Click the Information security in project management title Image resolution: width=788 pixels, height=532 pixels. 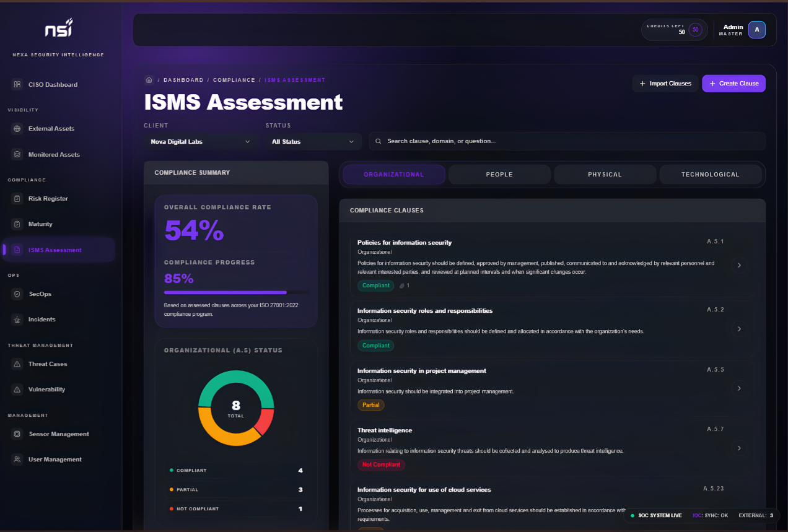click(422, 371)
